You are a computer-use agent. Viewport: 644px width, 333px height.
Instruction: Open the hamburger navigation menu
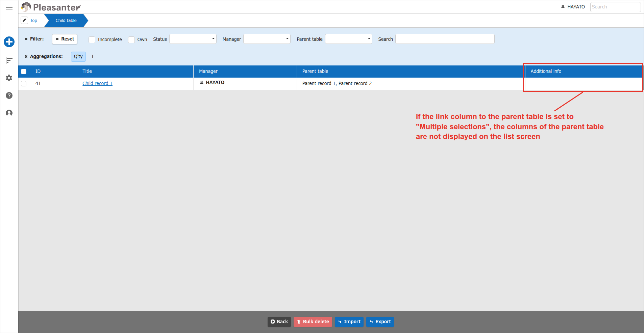[9, 9]
